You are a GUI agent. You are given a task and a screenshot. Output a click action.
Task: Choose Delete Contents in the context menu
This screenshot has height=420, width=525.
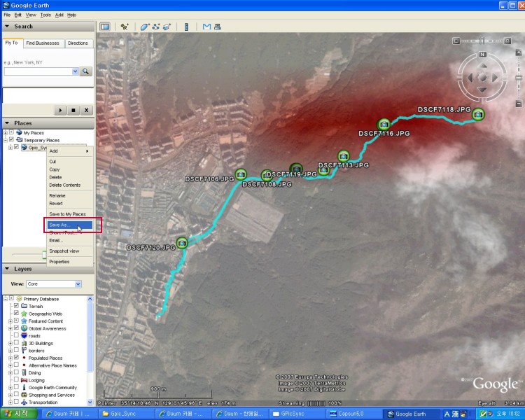[69, 185]
